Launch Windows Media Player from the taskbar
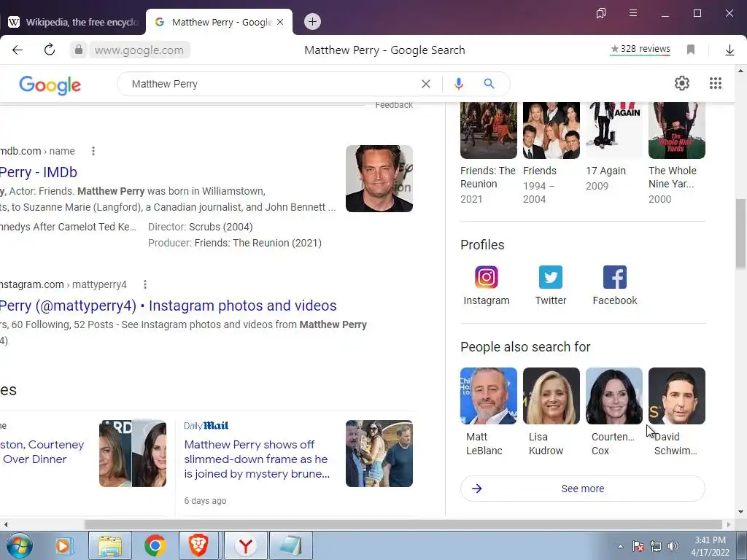This screenshot has height=560, width=747. click(63, 545)
